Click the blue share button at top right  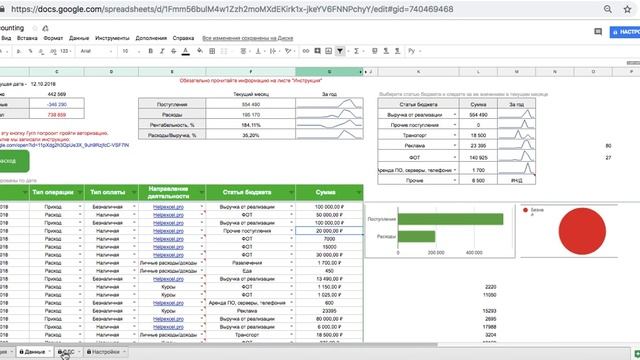(625, 32)
